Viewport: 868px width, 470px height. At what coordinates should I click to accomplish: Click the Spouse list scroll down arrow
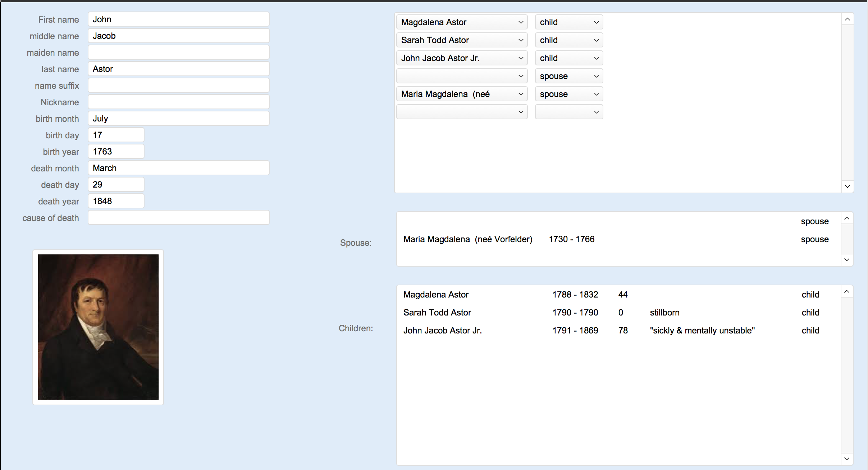(847, 260)
